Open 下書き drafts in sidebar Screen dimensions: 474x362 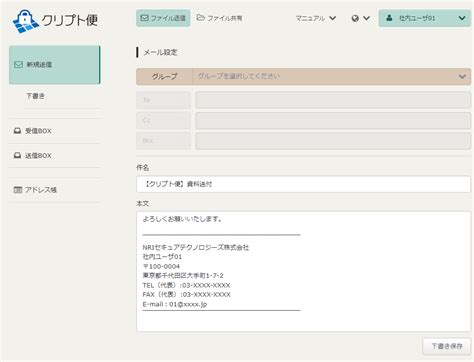point(35,96)
